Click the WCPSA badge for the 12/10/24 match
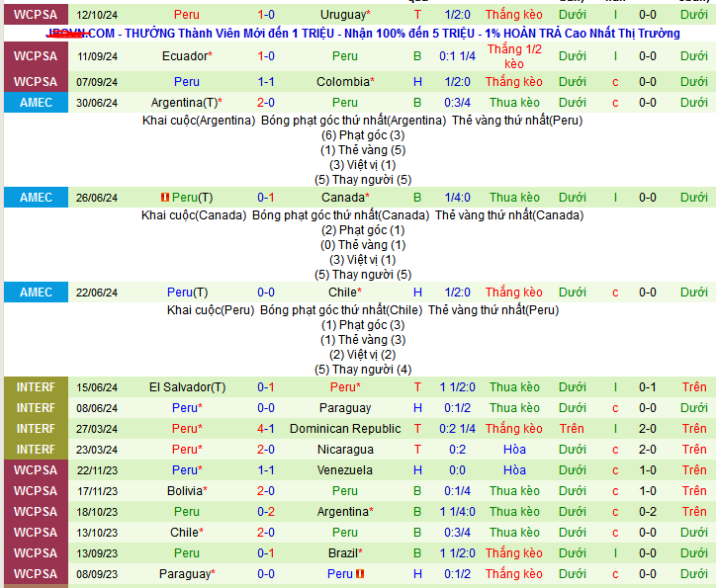The height and width of the screenshot is (588, 716). coord(36,15)
